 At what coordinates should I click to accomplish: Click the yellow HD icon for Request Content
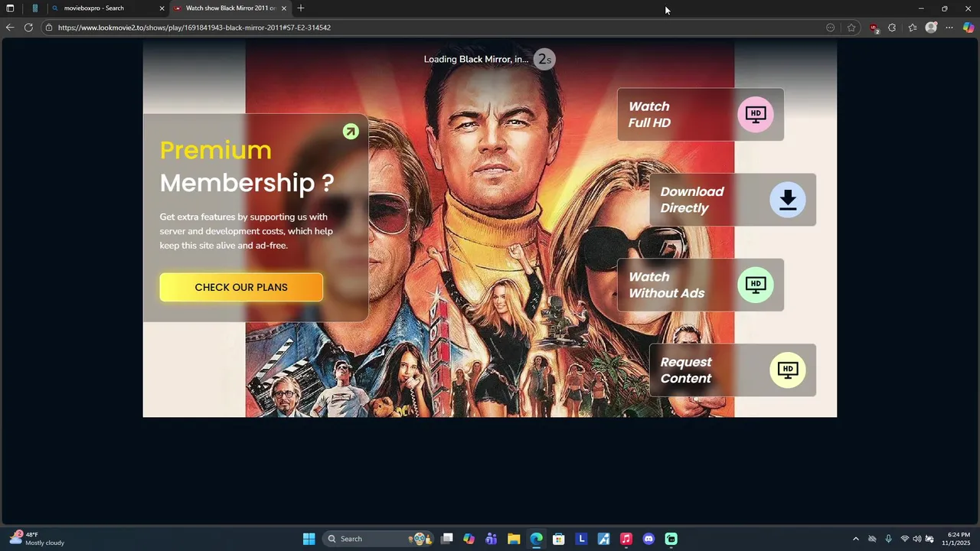(788, 370)
